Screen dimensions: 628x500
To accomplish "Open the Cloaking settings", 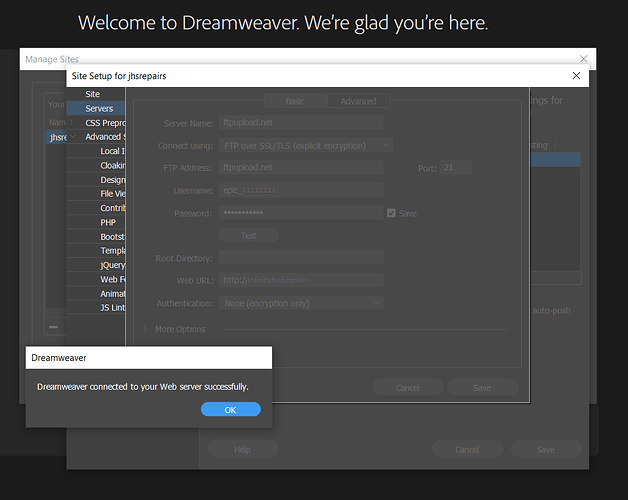I will pyautogui.click(x=113, y=165).
